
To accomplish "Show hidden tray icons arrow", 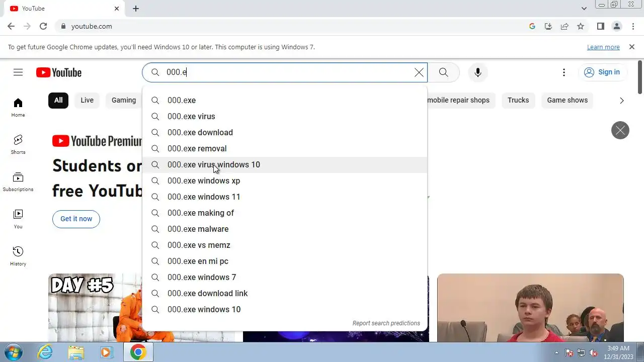I will point(556,352).
